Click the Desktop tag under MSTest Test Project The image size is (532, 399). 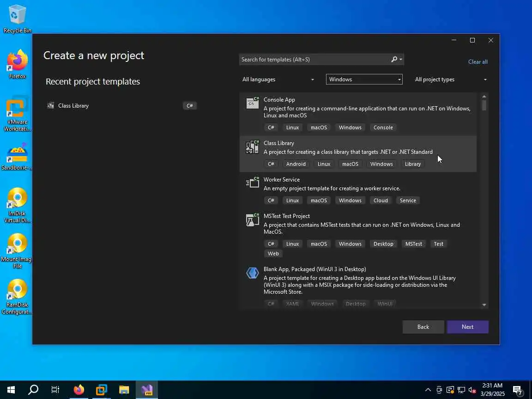tap(383, 244)
